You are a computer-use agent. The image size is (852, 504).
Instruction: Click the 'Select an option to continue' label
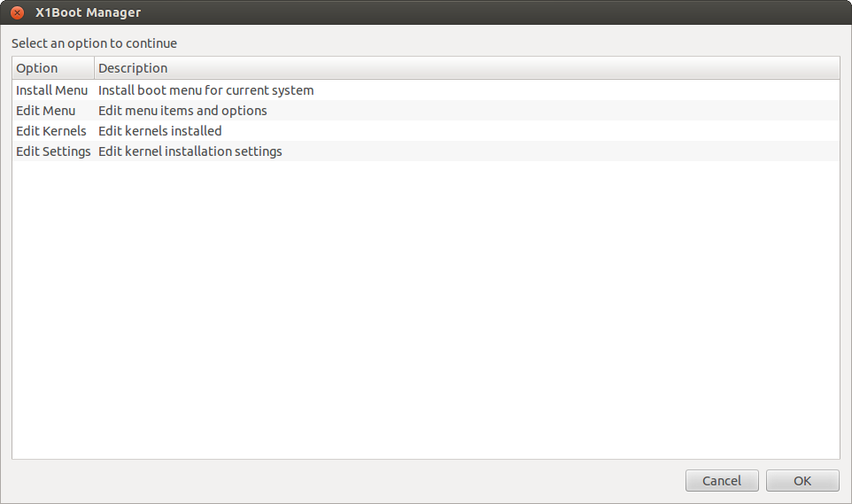pyautogui.click(x=94, y=43)
